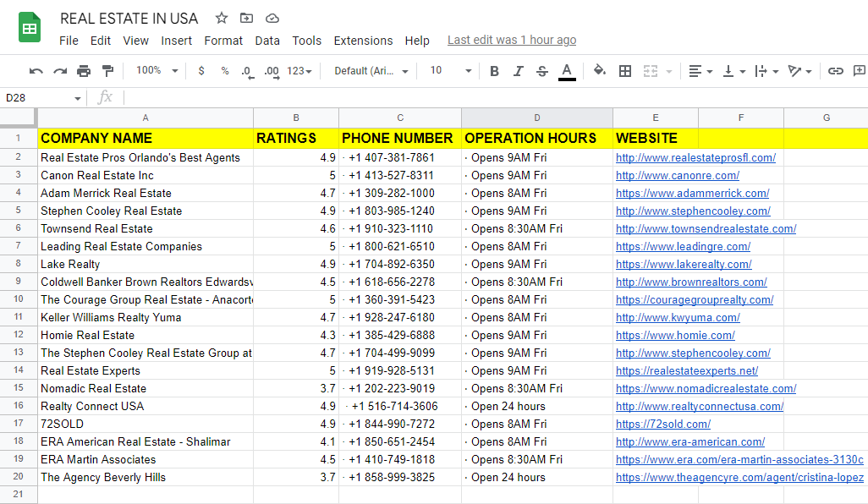Redo the last action
Viewport: 868px width, 504px height.
60,71
